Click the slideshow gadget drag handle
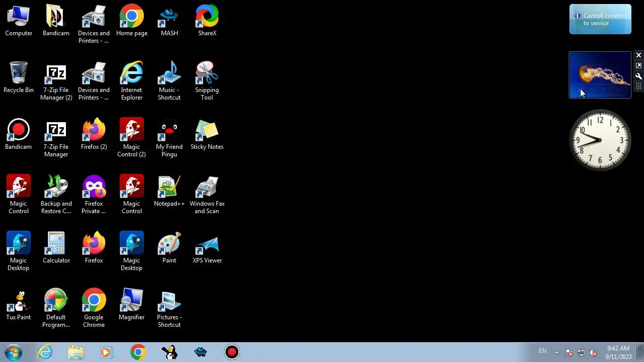This screenshot has width=644, height=362. 638,86
